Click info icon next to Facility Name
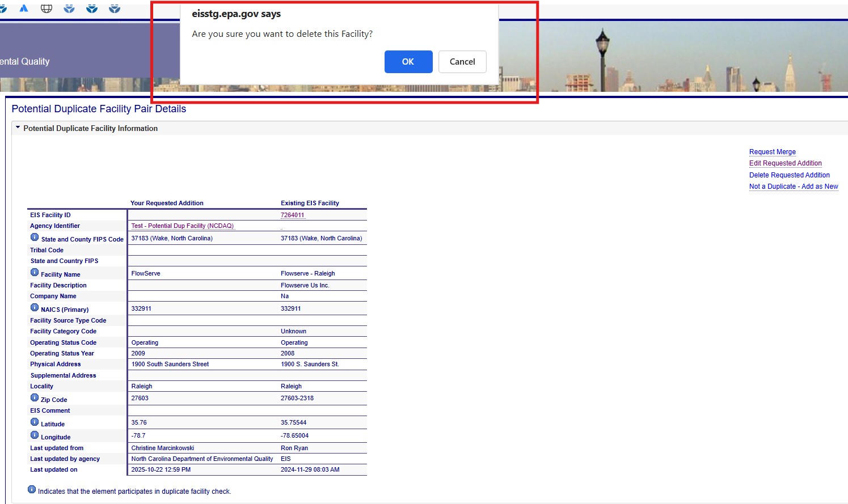Image resolution: width=848 pixels, height=504 pixels. click(x=35, y=273)
